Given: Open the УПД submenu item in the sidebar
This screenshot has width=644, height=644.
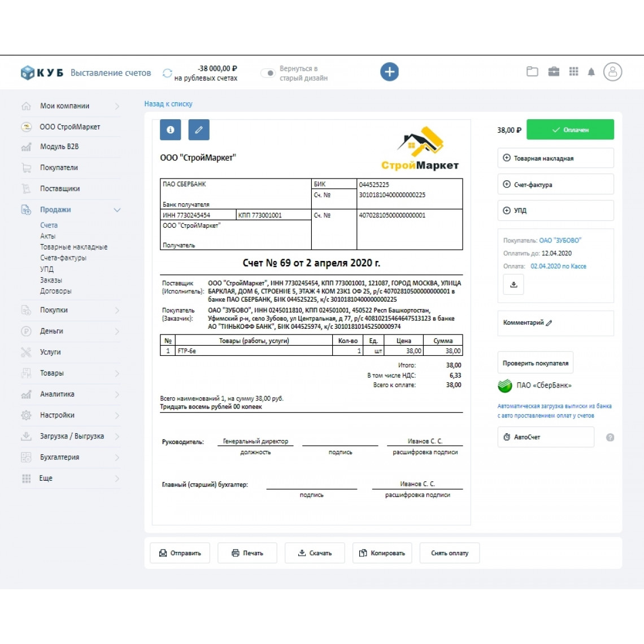Looking at the screenshot, I should [47, 269].
